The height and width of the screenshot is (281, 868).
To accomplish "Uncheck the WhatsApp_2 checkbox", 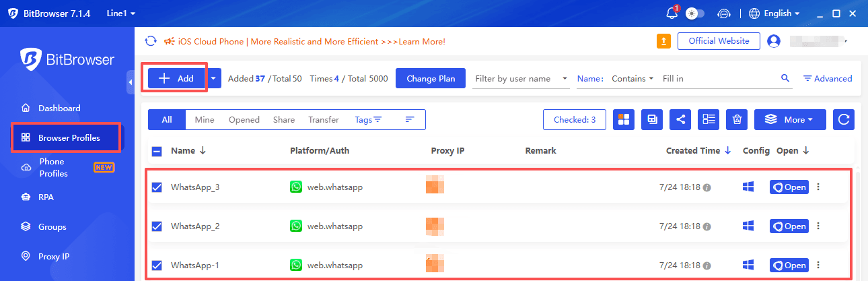I will coord(157,226).
